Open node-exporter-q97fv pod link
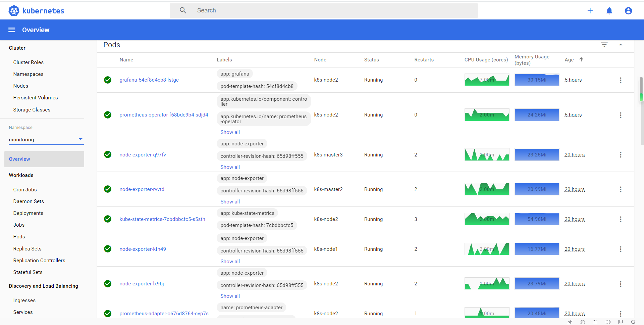This screenshot has width=644, height=325. [x=143, y=155]
